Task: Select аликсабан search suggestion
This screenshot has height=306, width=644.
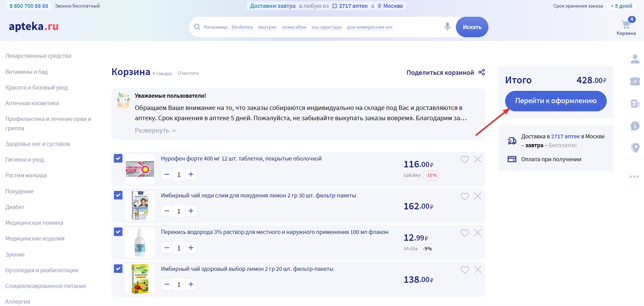Action: click(x=294, y=27)
